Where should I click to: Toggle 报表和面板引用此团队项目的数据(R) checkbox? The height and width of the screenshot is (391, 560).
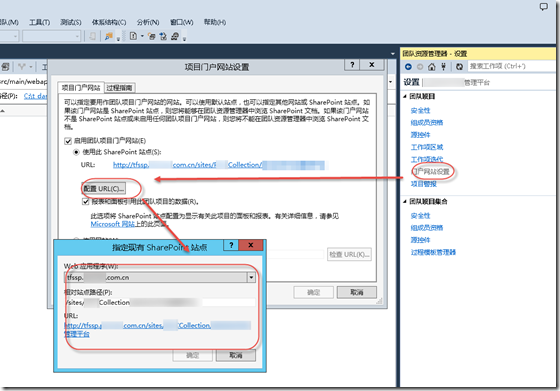coord(85,202)
